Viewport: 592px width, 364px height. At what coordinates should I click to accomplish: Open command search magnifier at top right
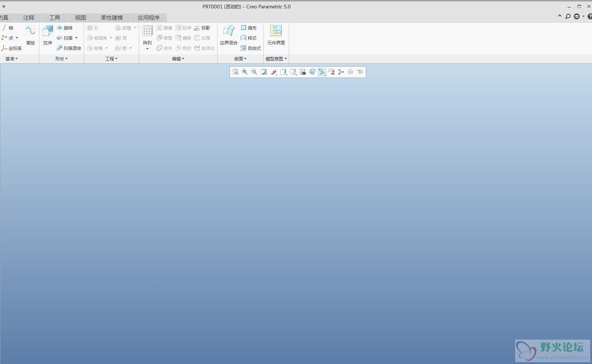pos(568,16)
